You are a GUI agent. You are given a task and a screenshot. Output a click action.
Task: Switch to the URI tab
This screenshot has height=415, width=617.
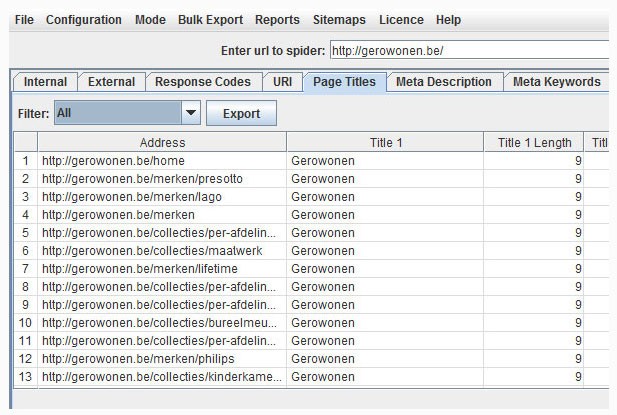pyautogui.click(x=282, y=82)
